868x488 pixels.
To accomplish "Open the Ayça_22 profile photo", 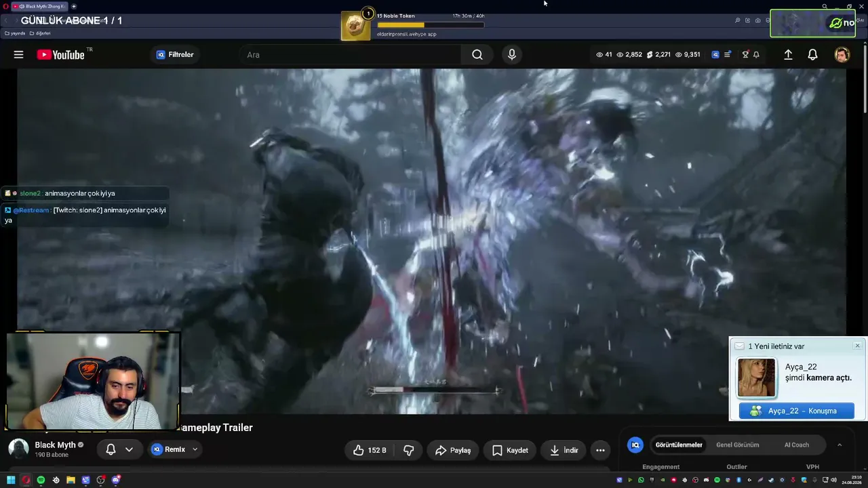I will click(756, 378).
